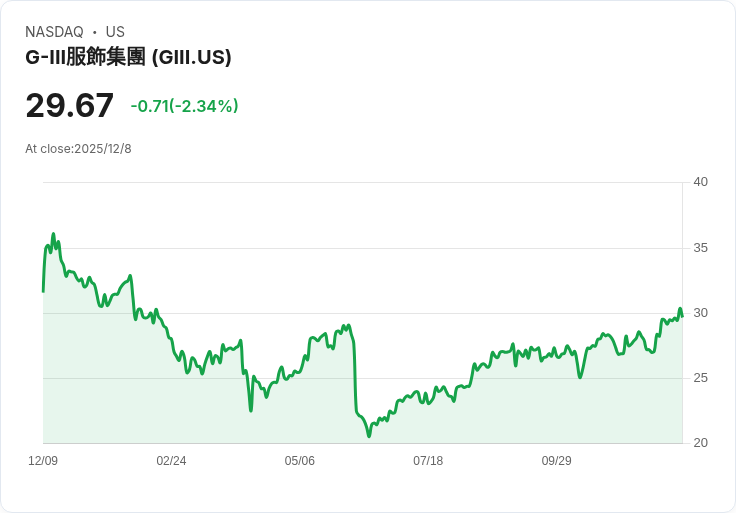Image resolution: width=736 pixels, height=513 pixels.
Task: Select the 02/24 date on the time axis
Action: pyautogui.click(x=171, y=461)
